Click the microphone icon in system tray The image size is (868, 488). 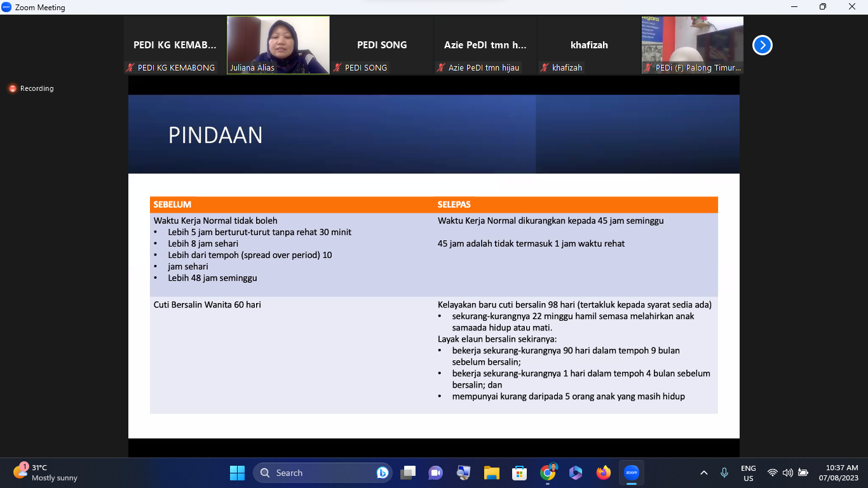724,473
